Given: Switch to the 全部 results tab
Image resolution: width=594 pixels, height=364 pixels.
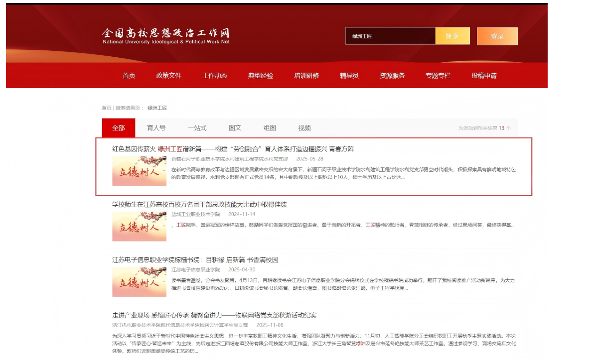Looking at the screenshot, I should coord(119,128).
